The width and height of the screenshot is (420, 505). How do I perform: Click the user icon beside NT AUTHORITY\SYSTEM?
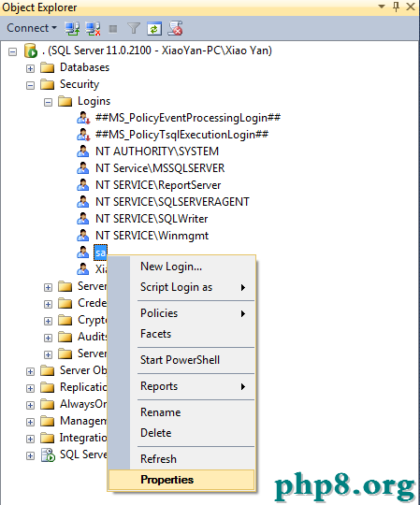point(83,151)
